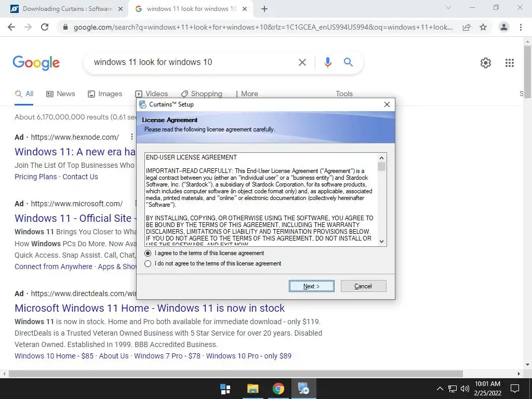Click the blue search magnifier icon

(x=348, y=62)
